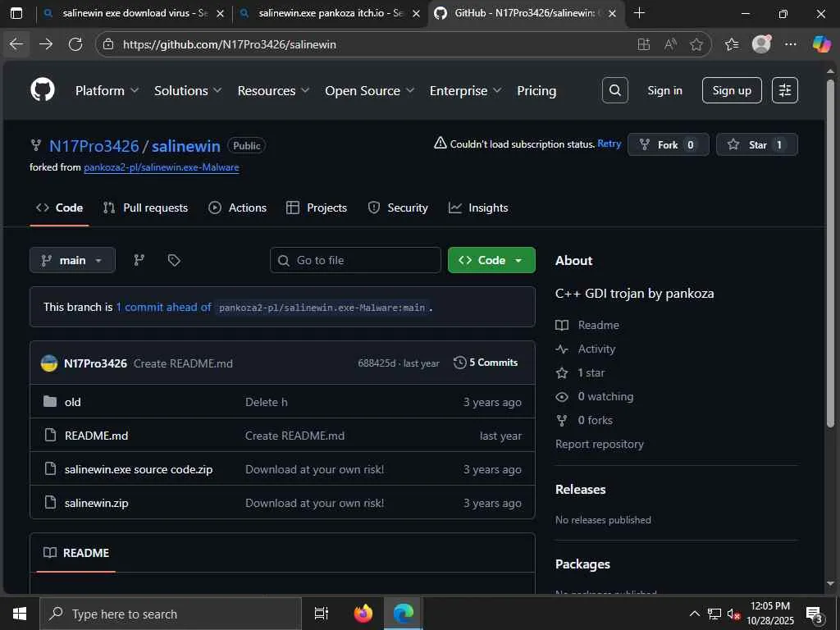Image resolution: width=840 pixels, height=630 pixels.
Task: Open Edge settings and more menu
Action: [x=790, y=44]
